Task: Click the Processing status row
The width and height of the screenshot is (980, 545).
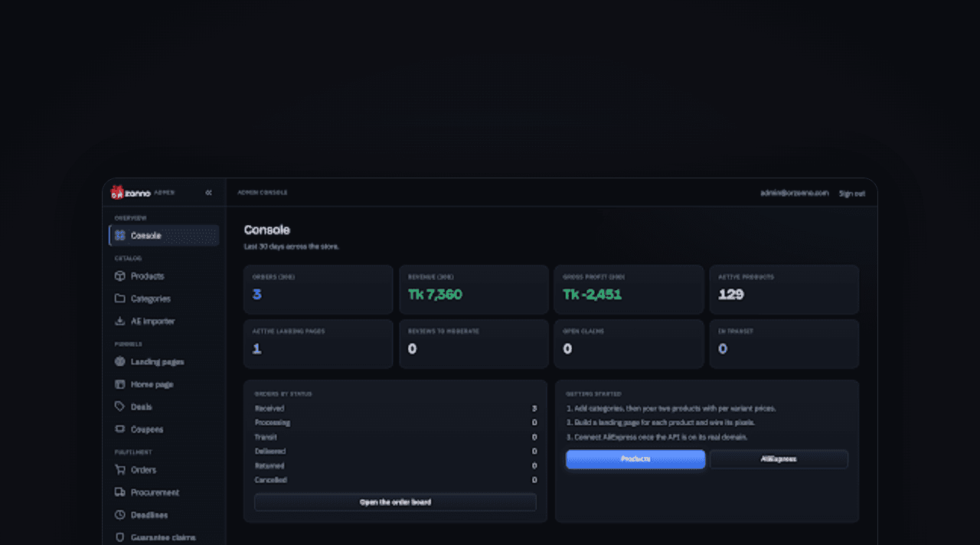Action: (395, 423)
